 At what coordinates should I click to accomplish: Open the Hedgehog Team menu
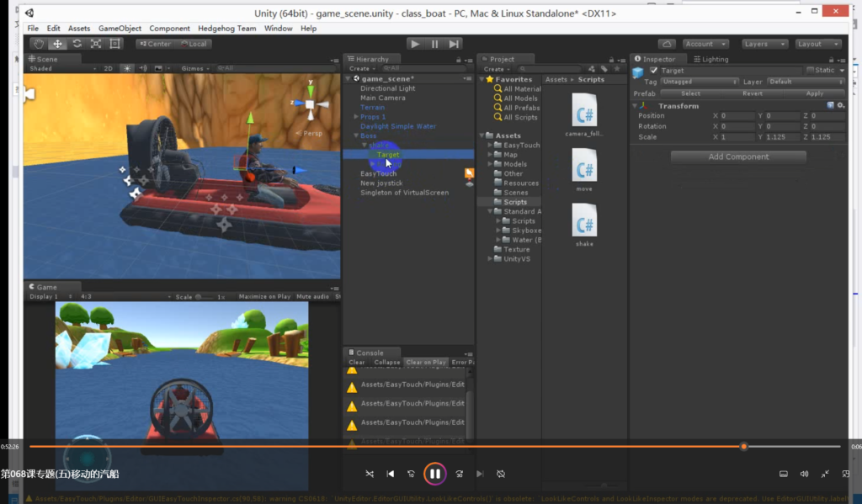point(227,29)
